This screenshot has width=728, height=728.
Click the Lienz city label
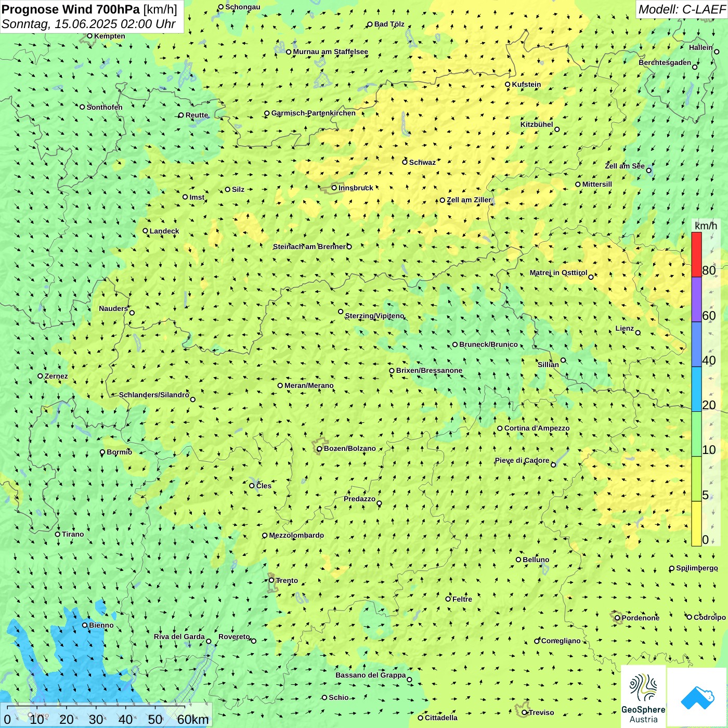coord(625,328)
